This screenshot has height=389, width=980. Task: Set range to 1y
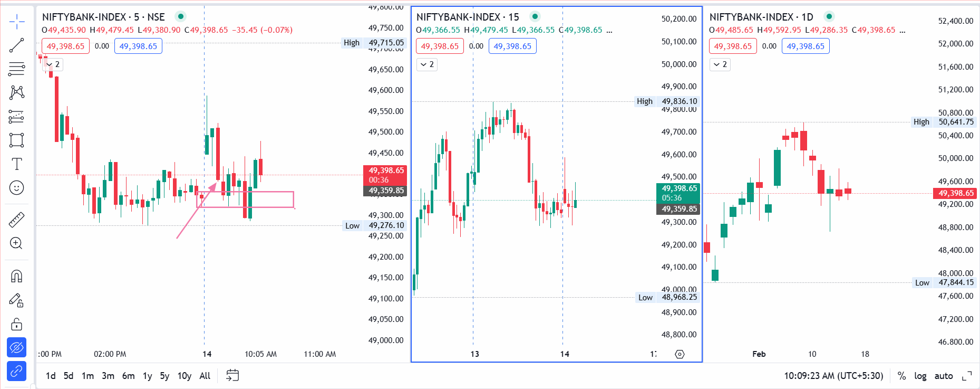pos(148,376)
